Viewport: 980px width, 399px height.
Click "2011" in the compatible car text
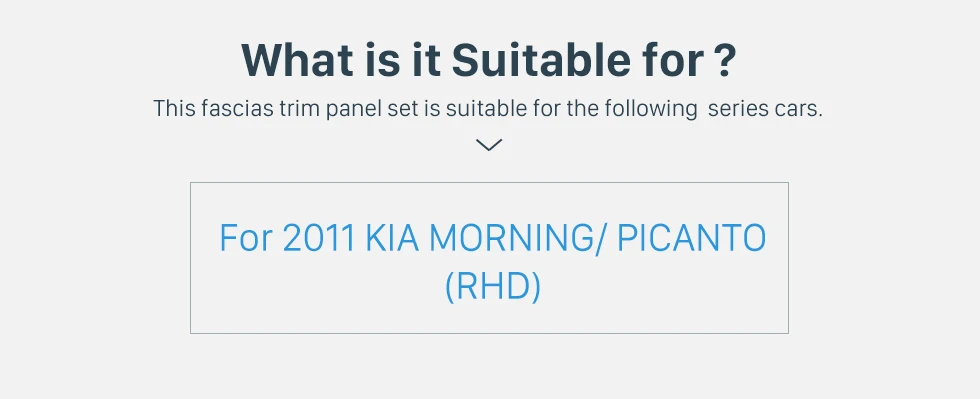tap(319, 238)
